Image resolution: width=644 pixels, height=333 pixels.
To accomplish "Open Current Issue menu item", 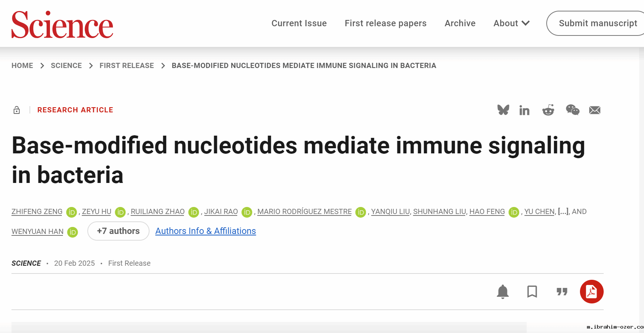I will [x=299, y=23].
